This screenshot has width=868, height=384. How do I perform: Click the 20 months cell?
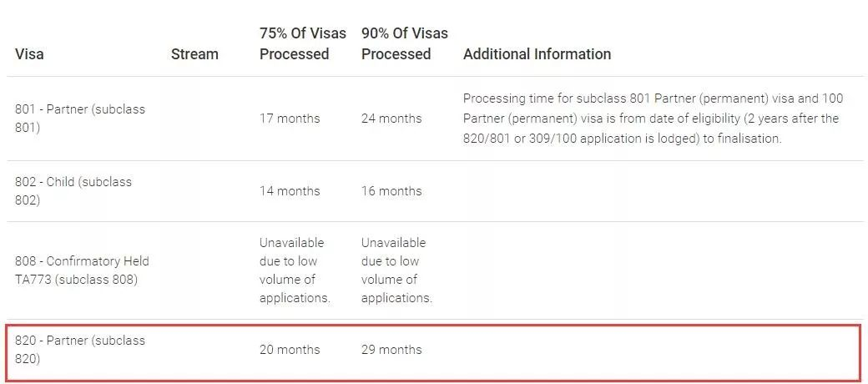[x=290, y=350]
